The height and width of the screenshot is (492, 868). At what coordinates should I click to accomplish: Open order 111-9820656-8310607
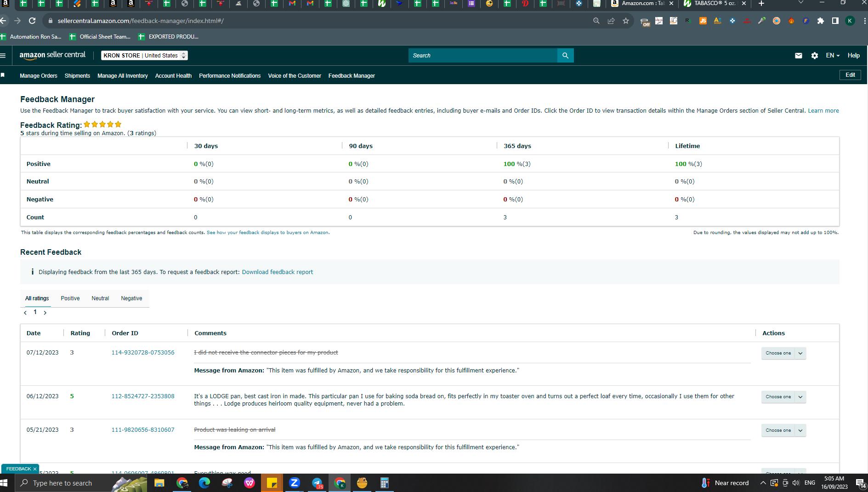point(143,430)
